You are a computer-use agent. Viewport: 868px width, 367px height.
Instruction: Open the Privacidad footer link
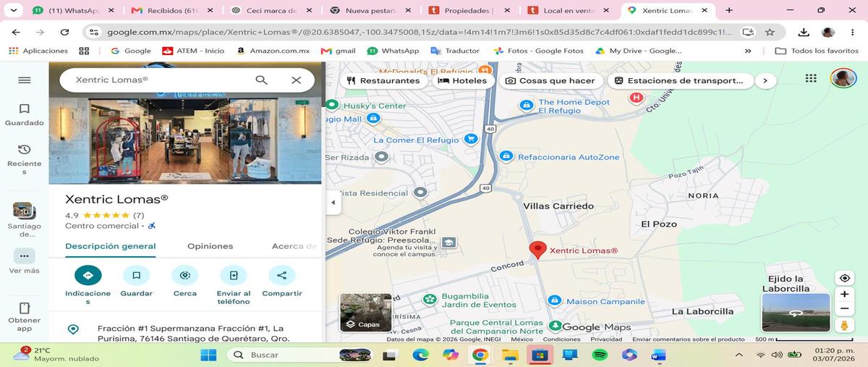(x=606, y=339)
